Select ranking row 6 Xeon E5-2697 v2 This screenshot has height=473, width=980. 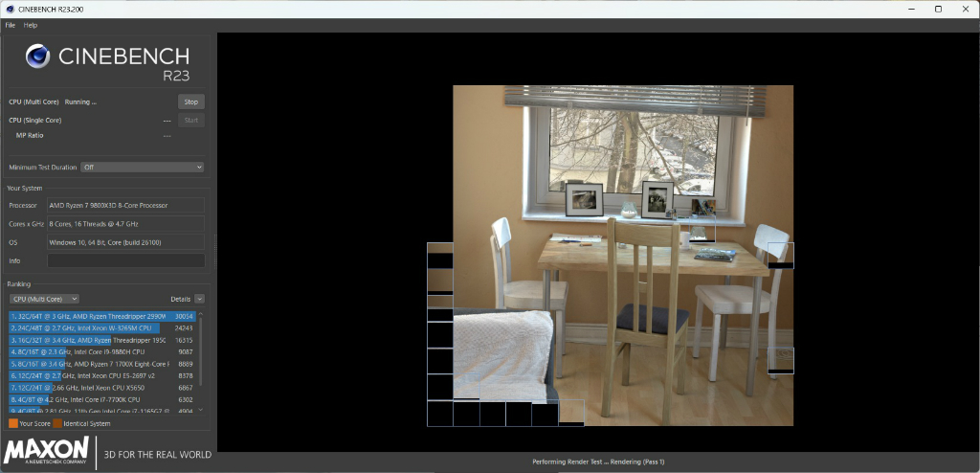(x=101, y=376)
